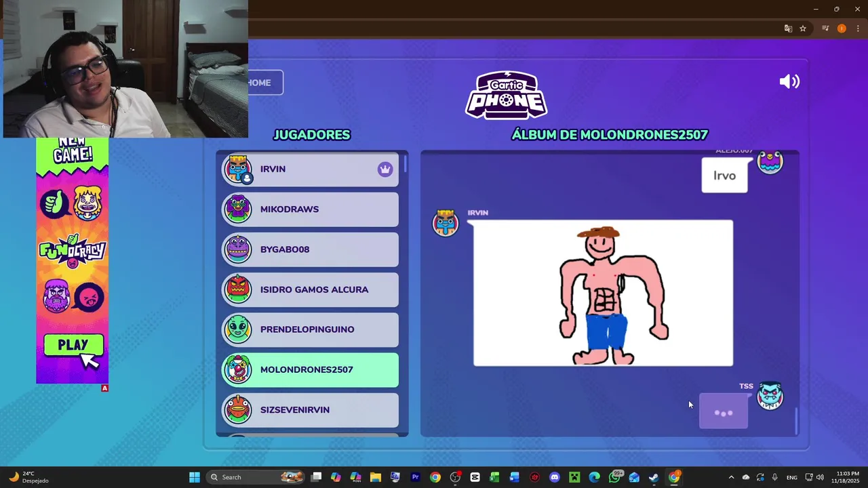The image size is (868, 488).
Task: Click the Gartic Phone logo
Action: (x=507, y=95)
